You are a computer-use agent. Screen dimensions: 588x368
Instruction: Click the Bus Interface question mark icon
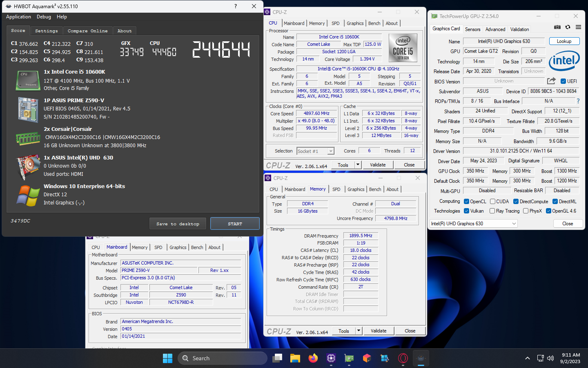click(578, 101)
